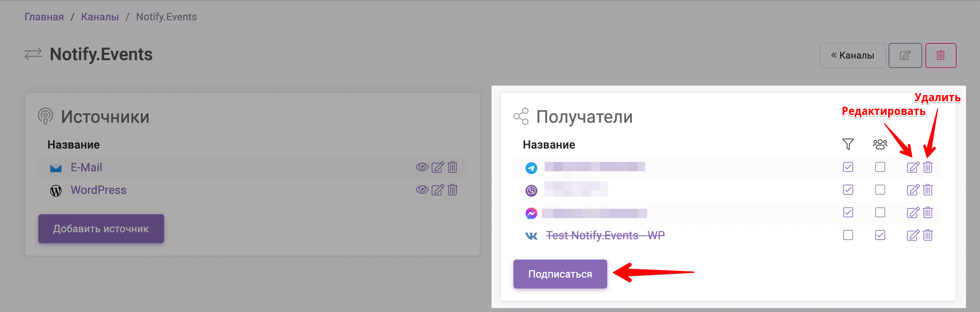Delete the E-Mail source
This screenshot has height=312, width=980.
click(452, 167)
